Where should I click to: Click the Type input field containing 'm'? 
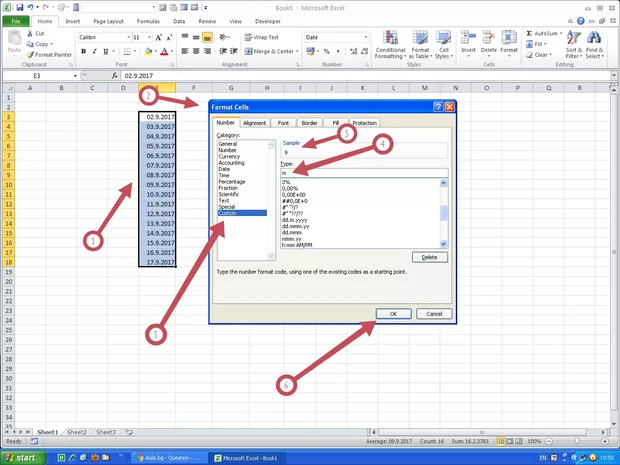pos(363,172)
